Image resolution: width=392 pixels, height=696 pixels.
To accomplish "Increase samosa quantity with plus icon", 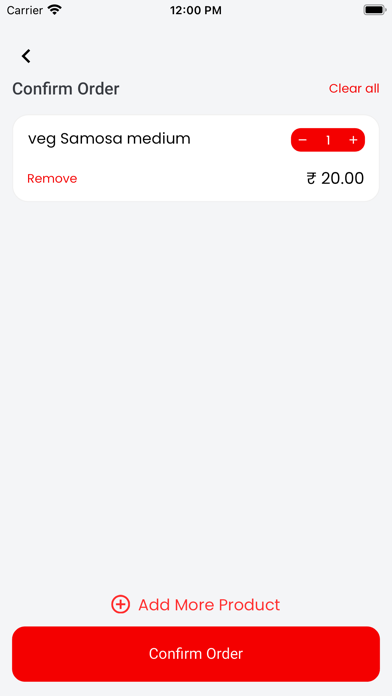I will click(353, 140).
